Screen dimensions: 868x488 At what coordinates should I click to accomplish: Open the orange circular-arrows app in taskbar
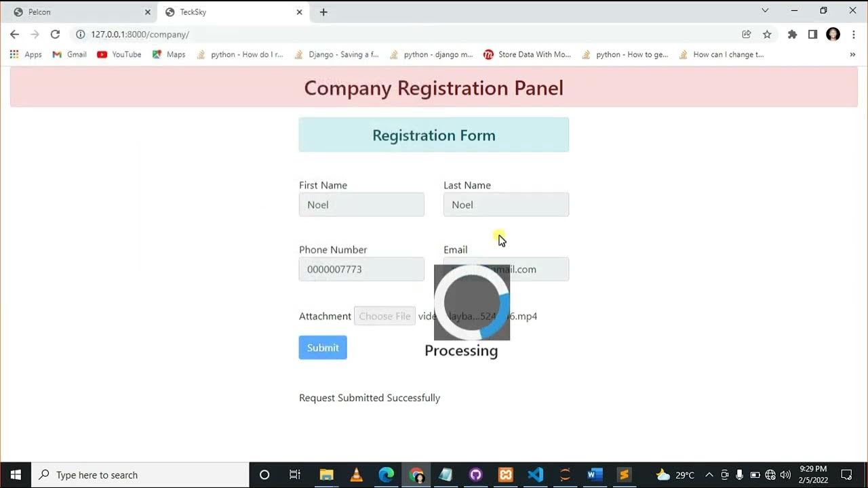pos(565,474)
